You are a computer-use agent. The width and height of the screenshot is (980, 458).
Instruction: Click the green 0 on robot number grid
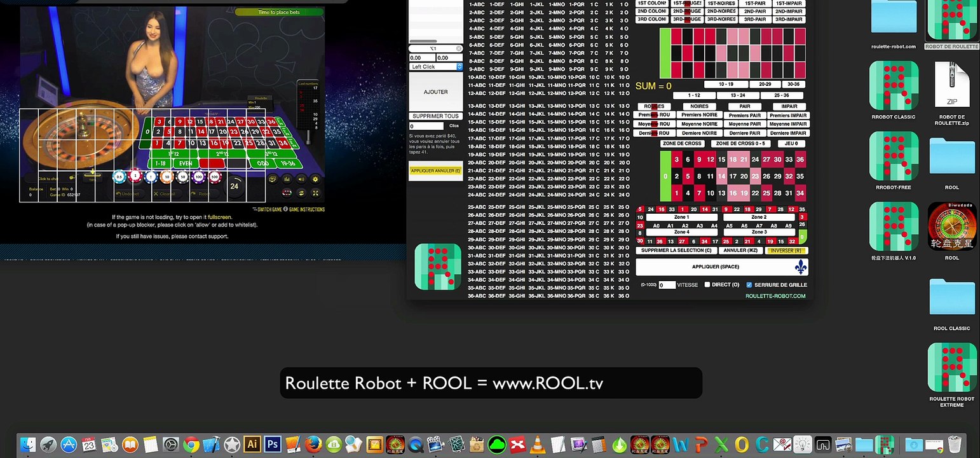pos(665,176)
